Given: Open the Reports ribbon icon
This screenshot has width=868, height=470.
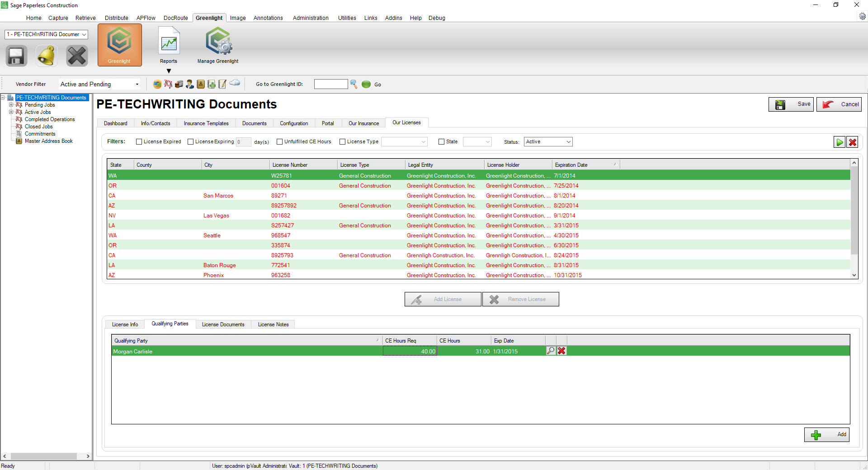Looking at the screenshot, I should pos(169,45).
